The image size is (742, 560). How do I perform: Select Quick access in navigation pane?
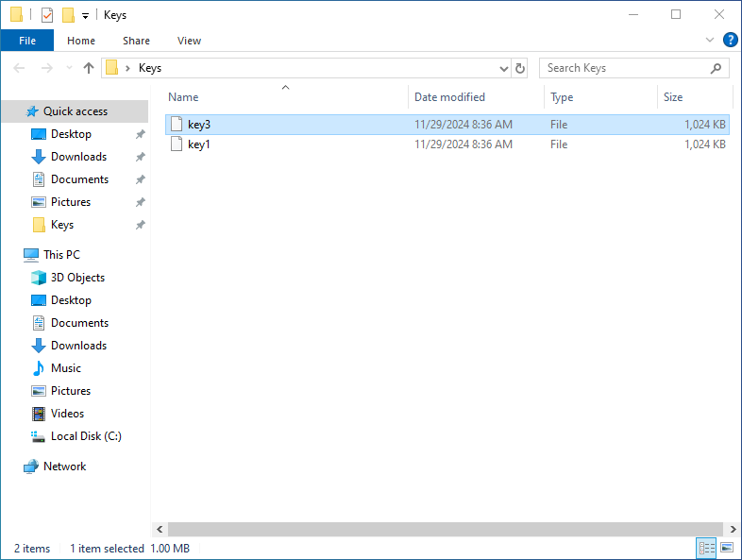76,111
